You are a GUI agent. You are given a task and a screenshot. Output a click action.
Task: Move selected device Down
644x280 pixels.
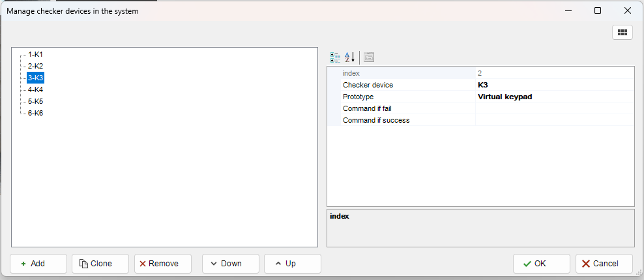pyautogui.click(x=231, y=264)
